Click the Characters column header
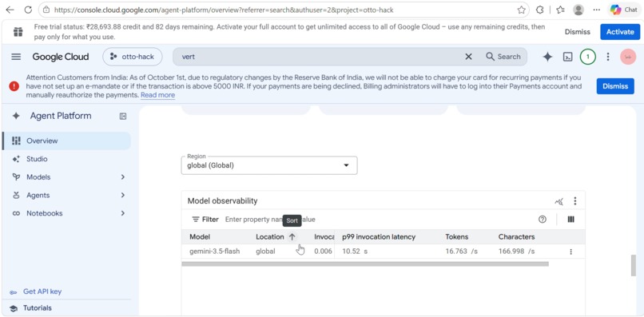 pyautogui.click(x=517, y=237)
